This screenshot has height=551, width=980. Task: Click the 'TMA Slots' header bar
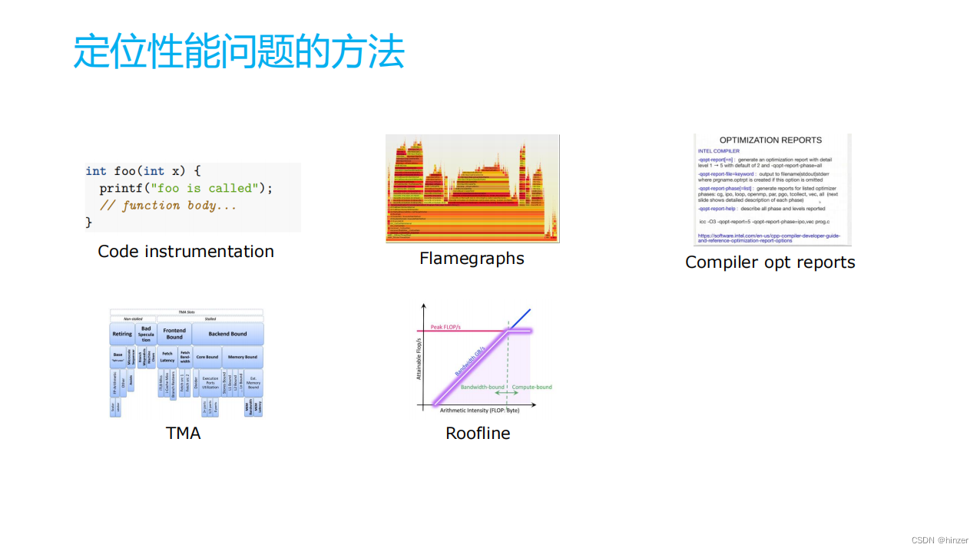click(x=187, y=312)
